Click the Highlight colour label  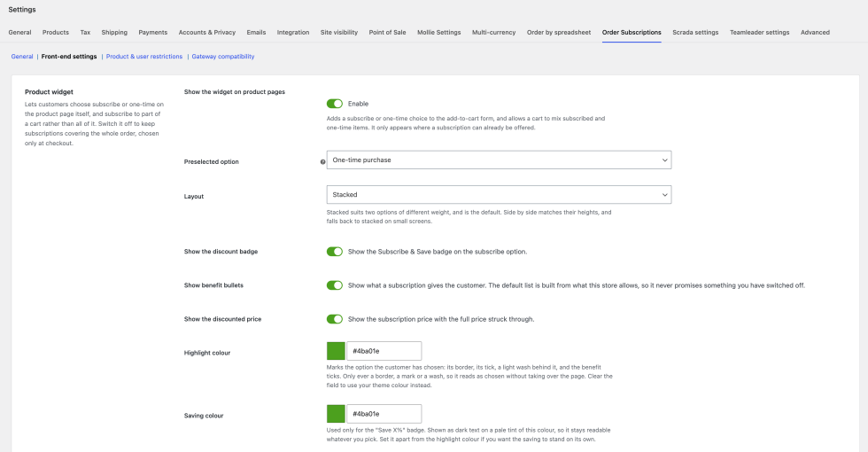point(207,353)
